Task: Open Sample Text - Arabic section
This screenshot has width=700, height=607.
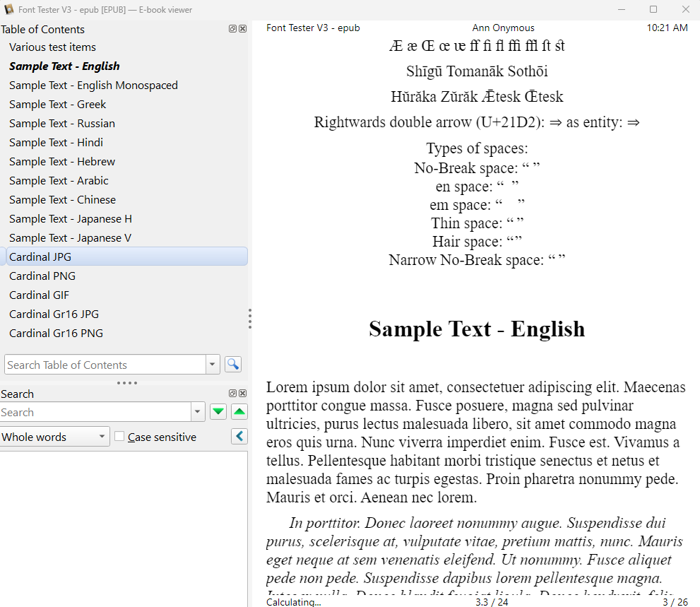Action: pyautogui.click(x=59, y=181)
